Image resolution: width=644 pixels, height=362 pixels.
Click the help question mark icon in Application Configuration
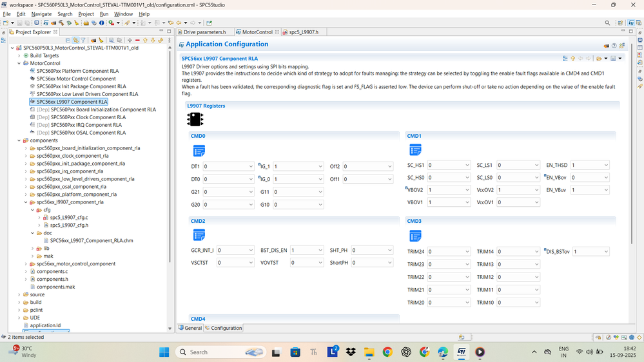click(x=614, y=46)
